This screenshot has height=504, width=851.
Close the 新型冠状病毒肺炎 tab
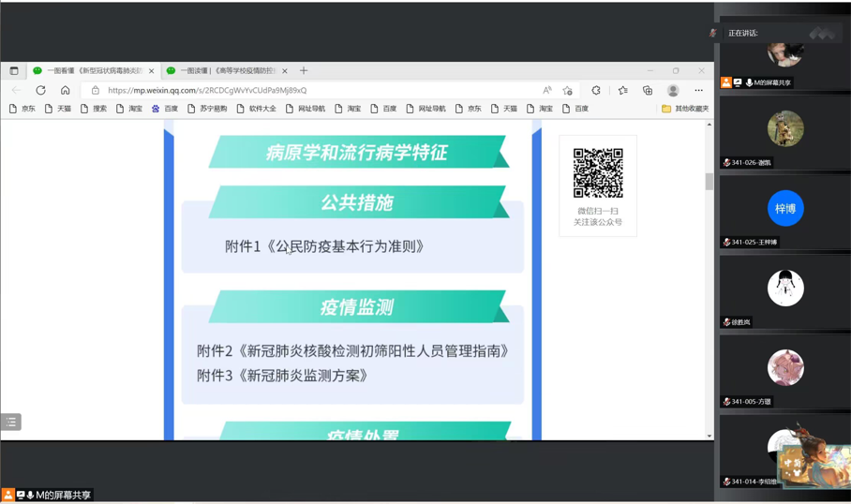click(152, 71)
